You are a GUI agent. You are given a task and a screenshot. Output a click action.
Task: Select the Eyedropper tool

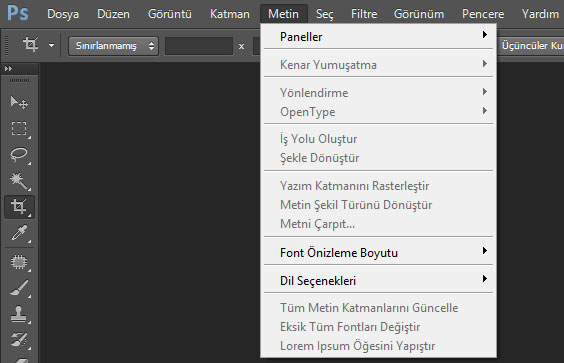(19, 233)
